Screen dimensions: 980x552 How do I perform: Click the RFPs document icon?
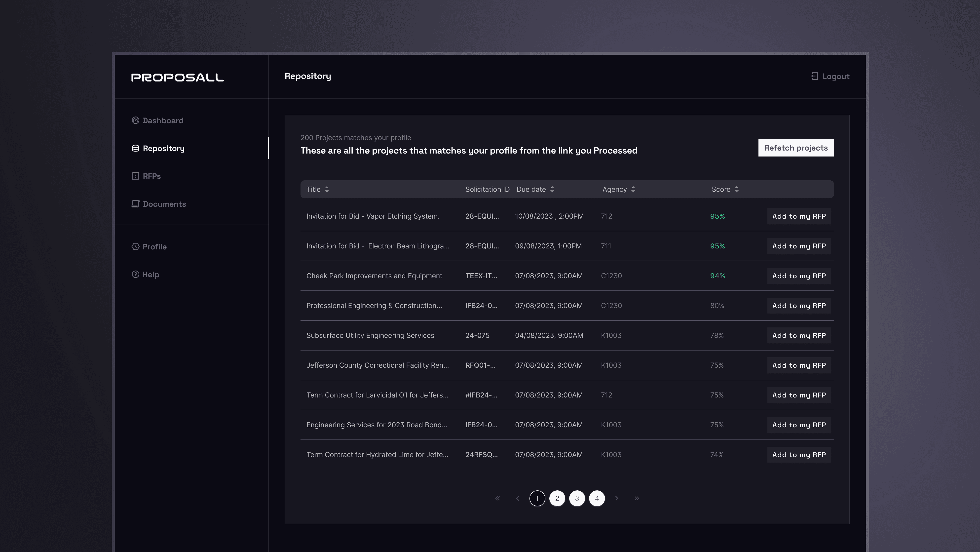(135, 176)
